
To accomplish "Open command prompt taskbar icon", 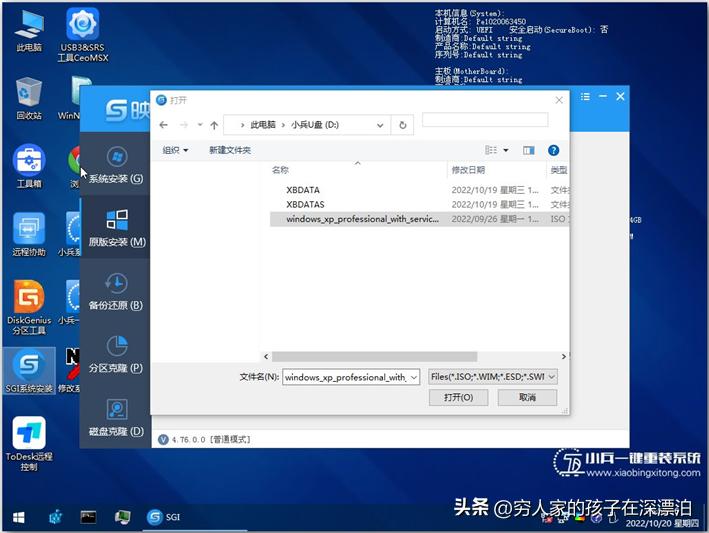I will [x=88, y=517].
